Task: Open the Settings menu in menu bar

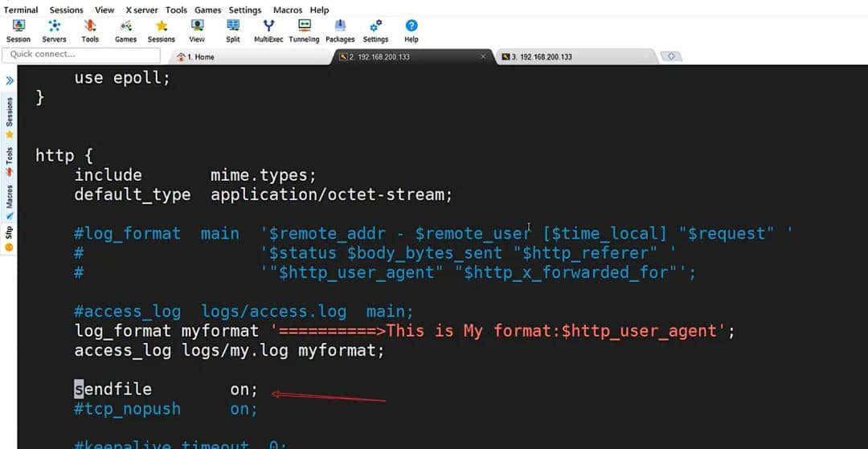Action: click(244, 10)
